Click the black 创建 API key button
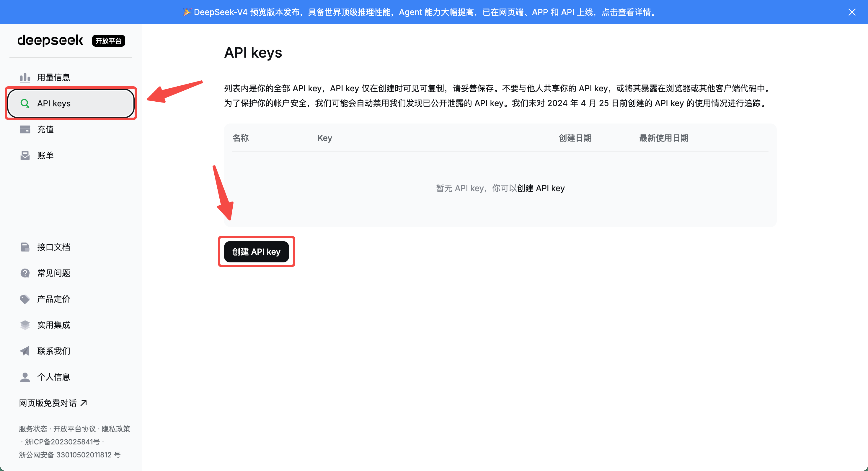 tap(257, 252)
